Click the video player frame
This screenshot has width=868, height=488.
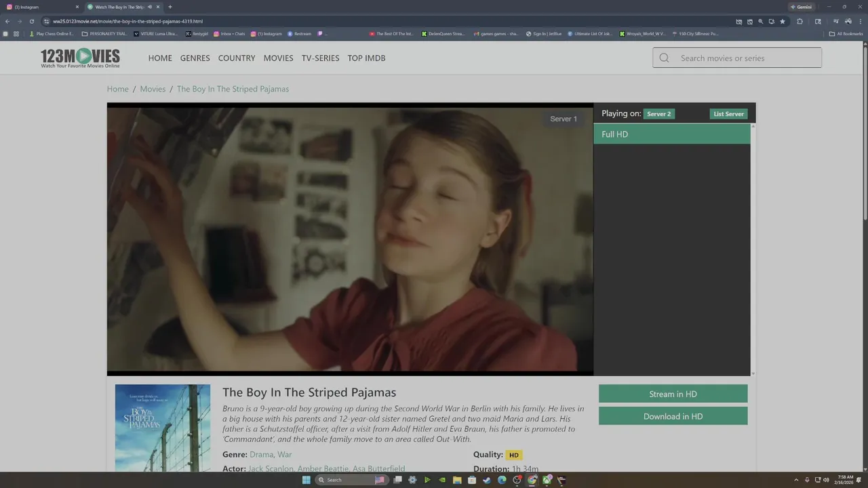[350, 239]
